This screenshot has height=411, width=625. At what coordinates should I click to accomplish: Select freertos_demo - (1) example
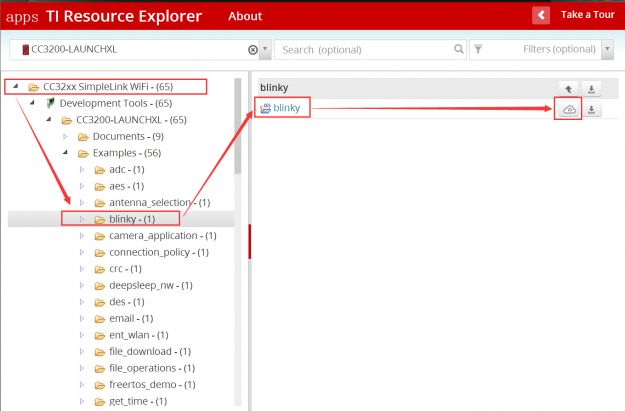pyautogui.click(x=152, y=385)
